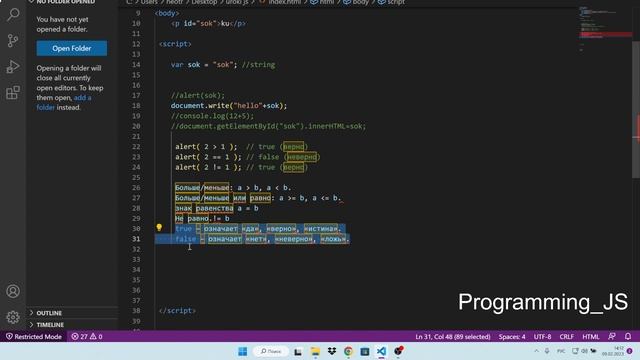Open the taskbar search box
This screenshot has width=640, height=360.
point(271,351)
